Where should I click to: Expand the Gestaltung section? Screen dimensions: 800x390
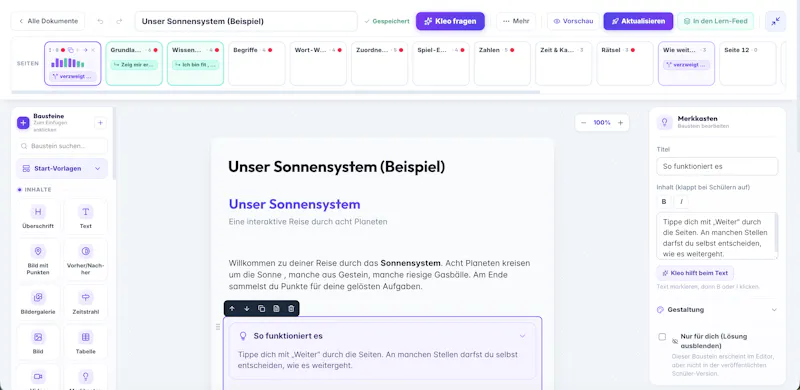pyautogui.click(x=717, y=309)
